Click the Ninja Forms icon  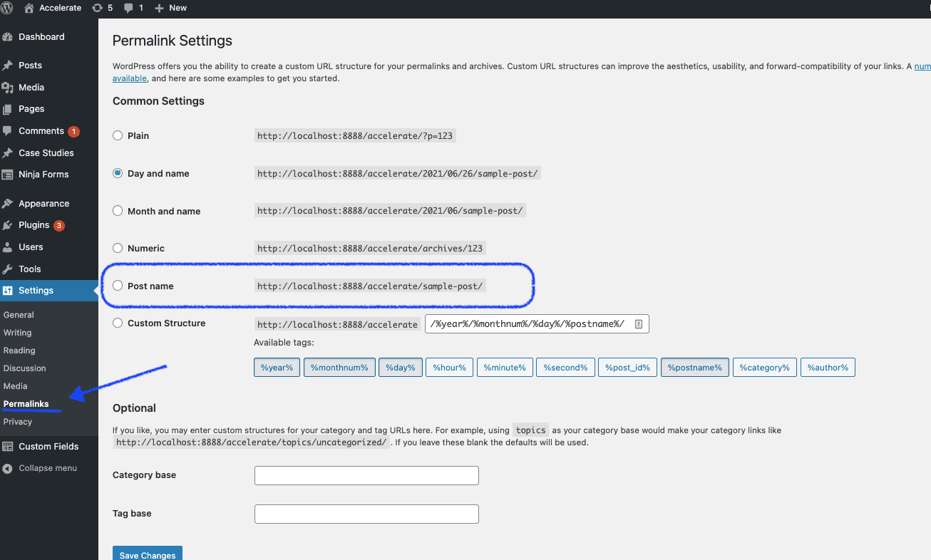click(x=8, y=175)
